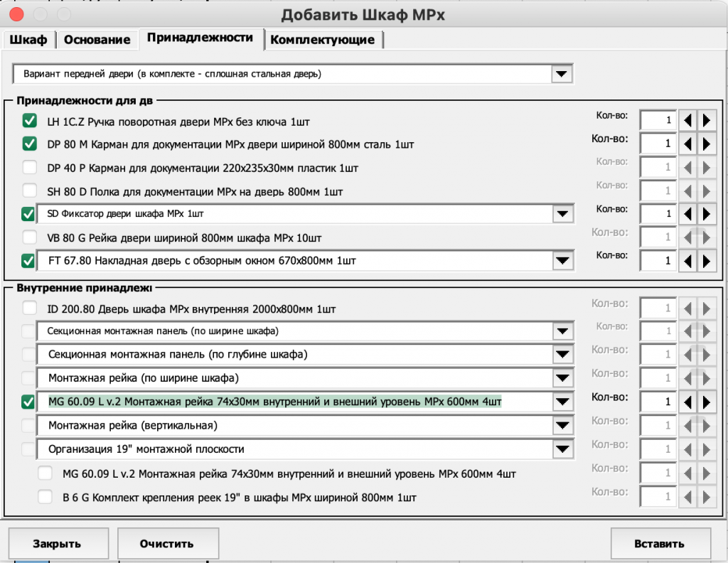Decrease quantity for selected MG 60.09 rail

pyautogui.click(x=687, y=402)
